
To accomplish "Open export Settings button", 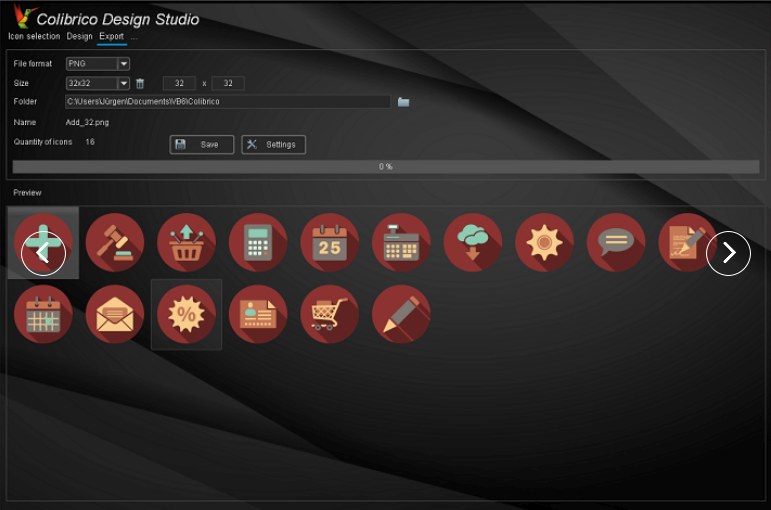I will pos(273,145).
